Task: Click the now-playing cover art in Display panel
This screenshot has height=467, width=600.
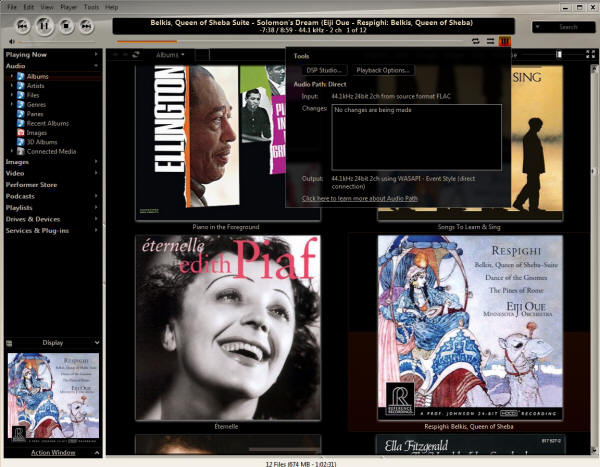Action: coord(53,398)
